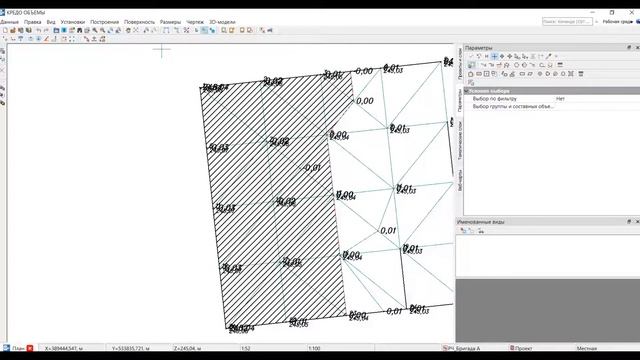Click the diamond shape icon in Параметры toolbar

pos(502,56)
